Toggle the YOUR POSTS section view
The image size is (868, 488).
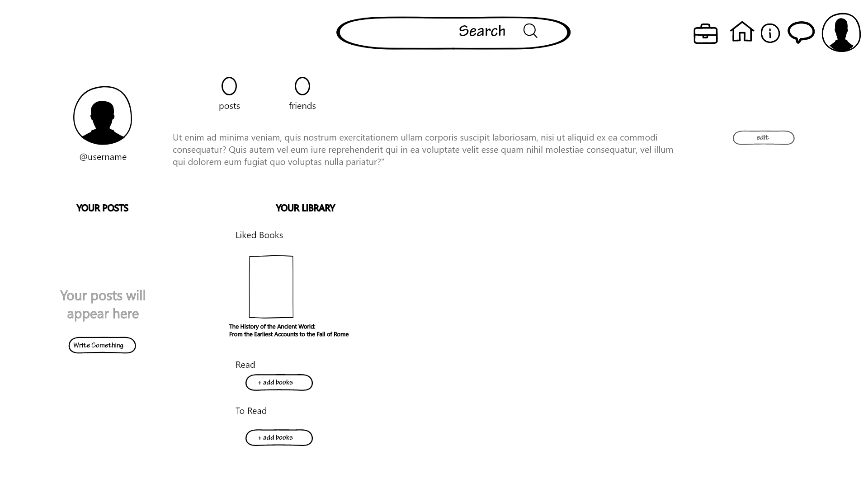coord(102,207)
